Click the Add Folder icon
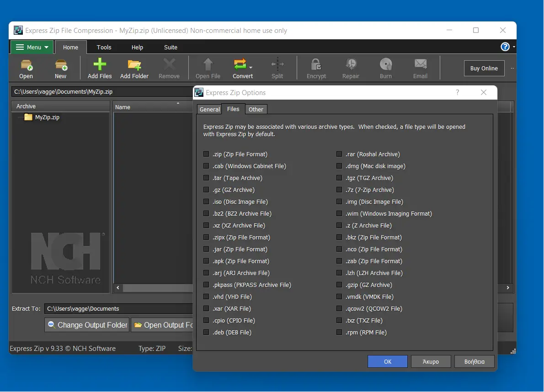The width and height of the screenshot is (544, 392). point(134,64)
